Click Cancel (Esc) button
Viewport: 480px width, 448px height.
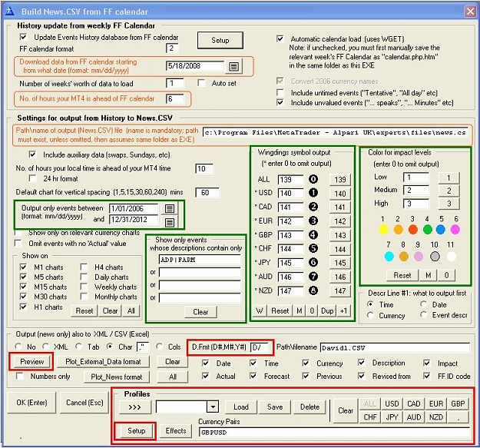tap(84, 403)
